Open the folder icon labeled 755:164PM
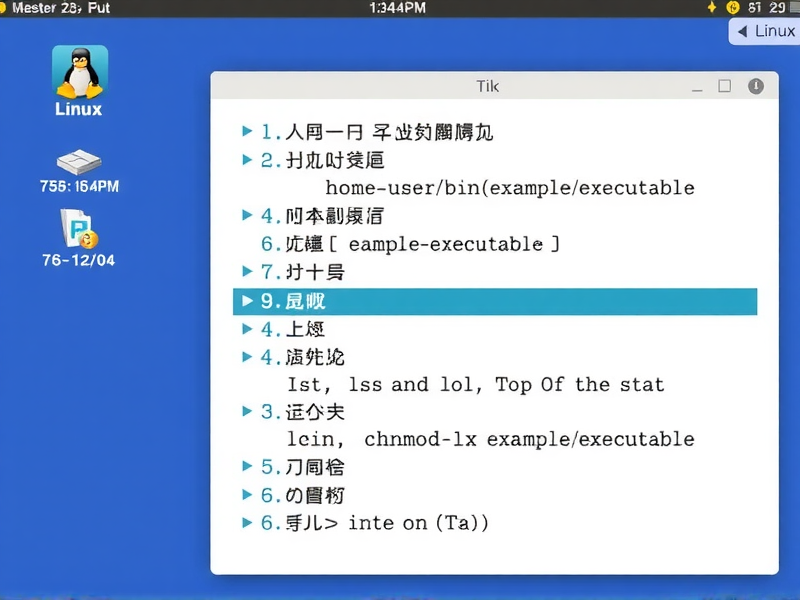Image resolution: width=800 pixels, height=600 pixels. pos(80,162)
